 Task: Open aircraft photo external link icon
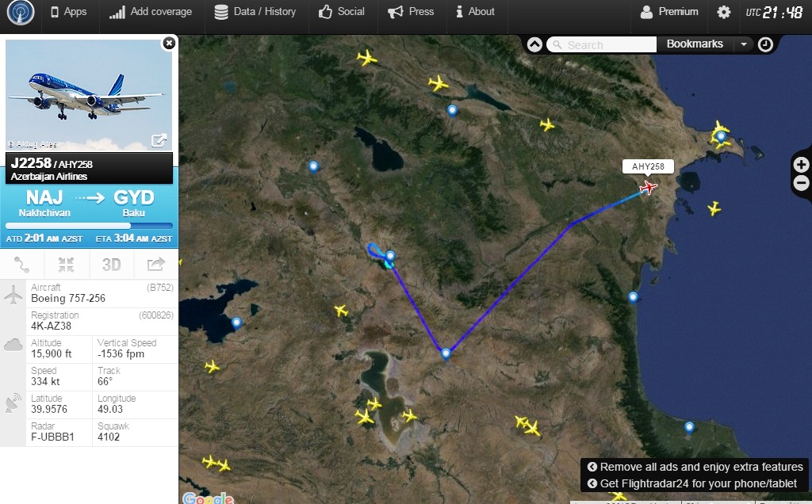click(159, 140)
